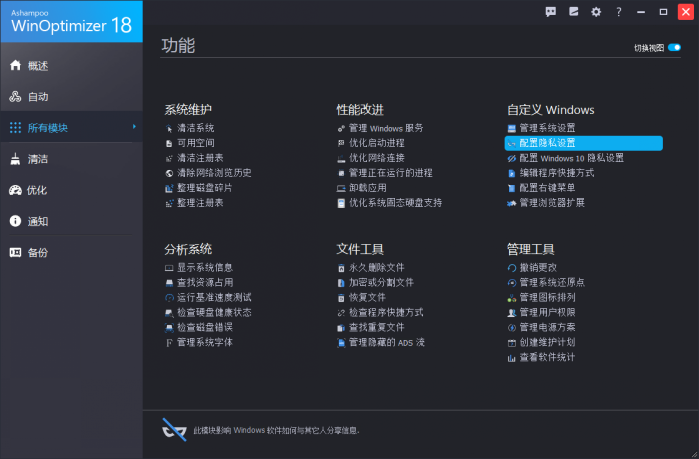Open highlighted 配置隐私设置 entry
This screenshot has height=459, width=699.
pyautogui.click(x=584, y=143)
